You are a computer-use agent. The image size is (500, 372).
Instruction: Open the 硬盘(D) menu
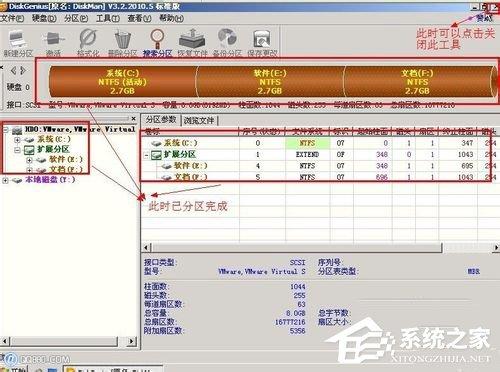point(44,18)
